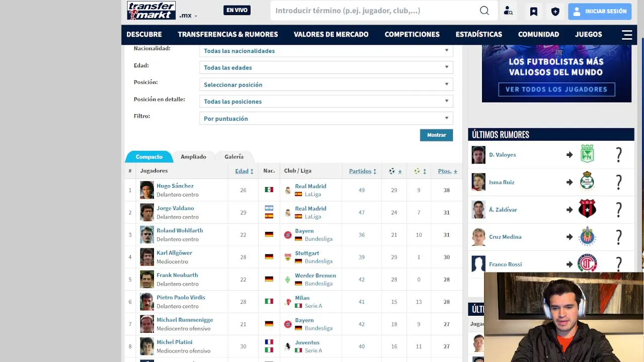The height and width of the screenshot is (362, 644).
Task: Open Cruz Medina rumor link
Action: pos(505,237)
